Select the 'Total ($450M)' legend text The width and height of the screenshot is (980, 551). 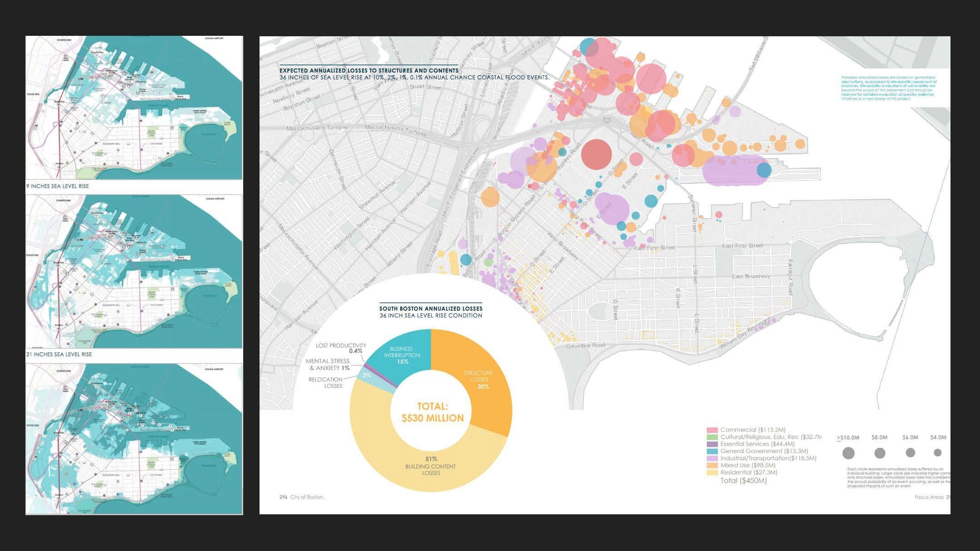tap(744, 480)
